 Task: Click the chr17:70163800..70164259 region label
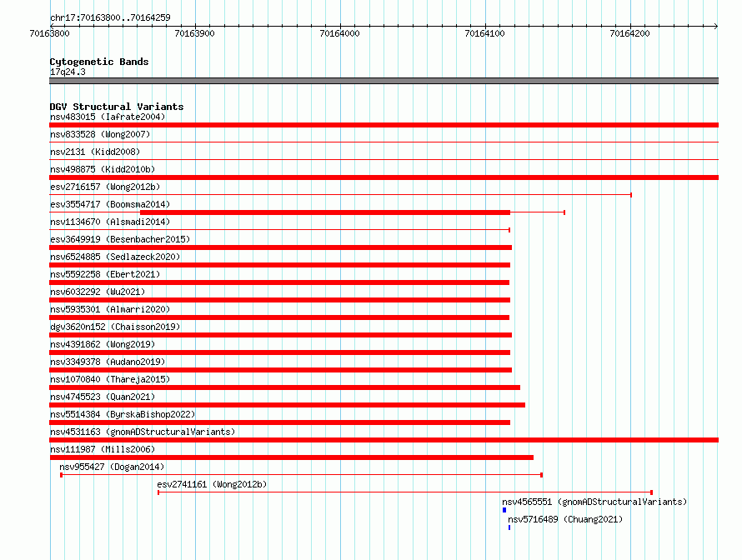click(x=110, y=17)
